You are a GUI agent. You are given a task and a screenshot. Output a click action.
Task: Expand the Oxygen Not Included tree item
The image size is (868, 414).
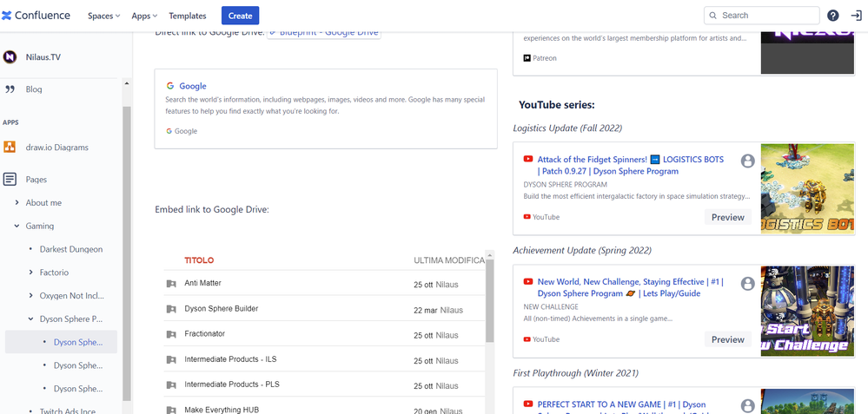30,296
